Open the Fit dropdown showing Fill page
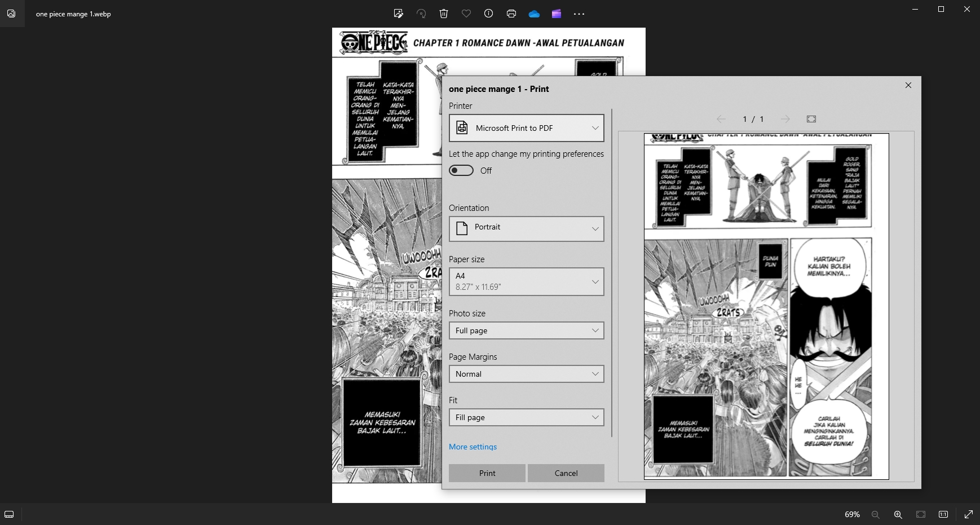The image size is (980, 525). [527, 417]
